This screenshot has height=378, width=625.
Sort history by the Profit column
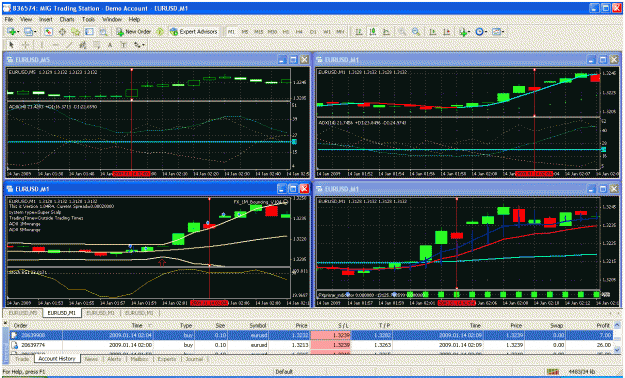pos(603,325)
